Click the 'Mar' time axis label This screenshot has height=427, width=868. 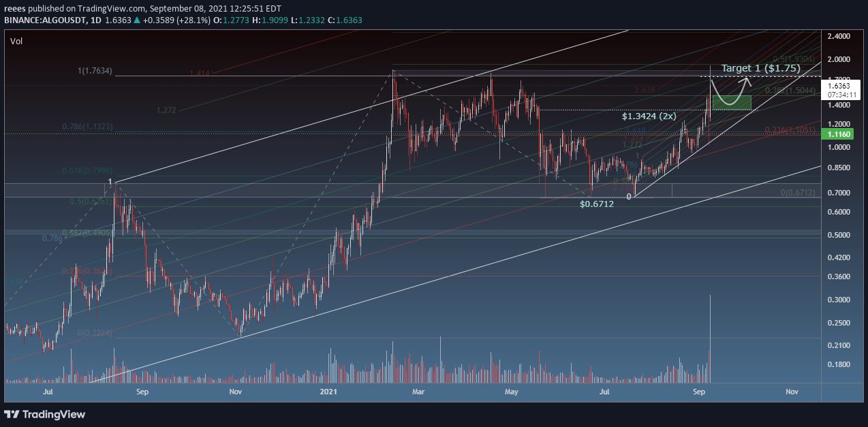pos(419,392)
